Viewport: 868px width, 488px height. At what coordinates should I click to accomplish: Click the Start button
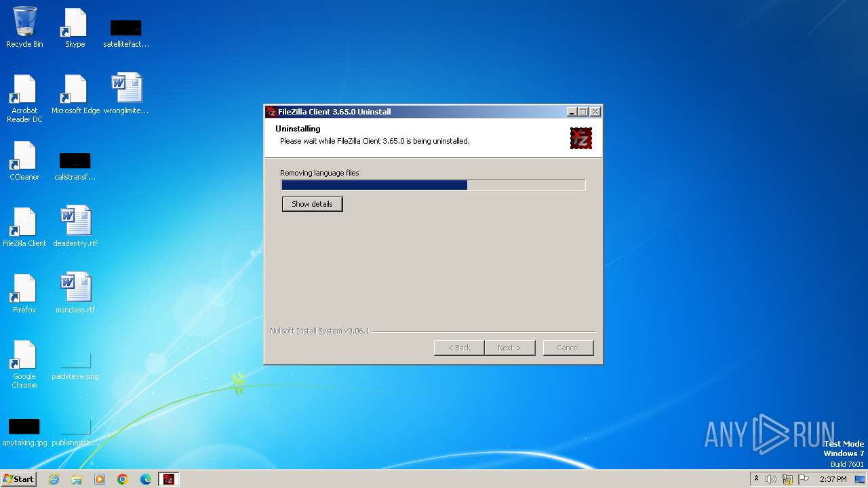pyautogui.click(x=19, y=479)
